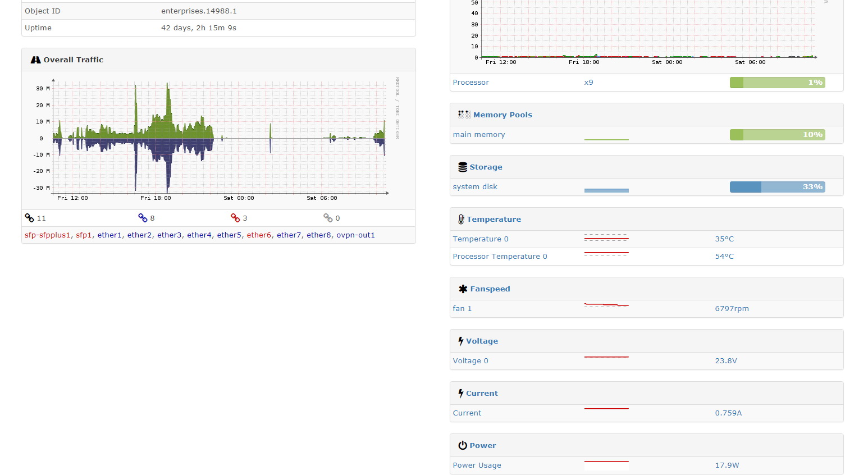Open the ether6 port link
This screenshot has width=868, height=475.
point(259,235)
